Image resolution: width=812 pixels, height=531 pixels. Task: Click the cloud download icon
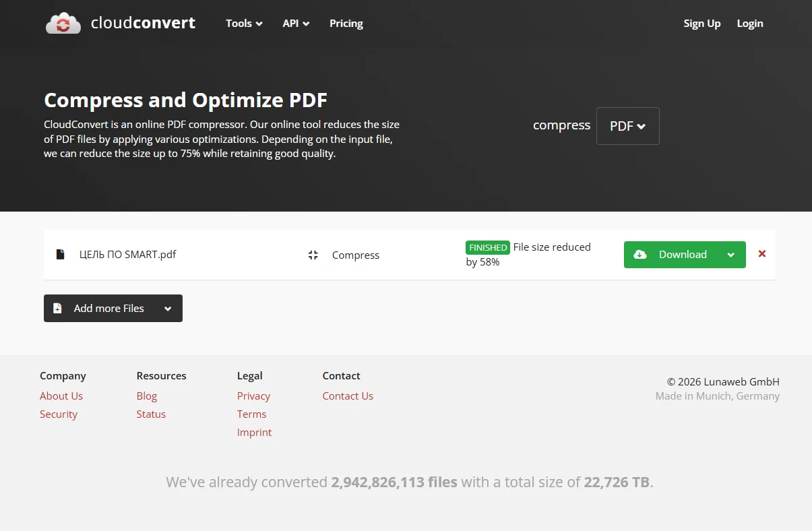640,255
